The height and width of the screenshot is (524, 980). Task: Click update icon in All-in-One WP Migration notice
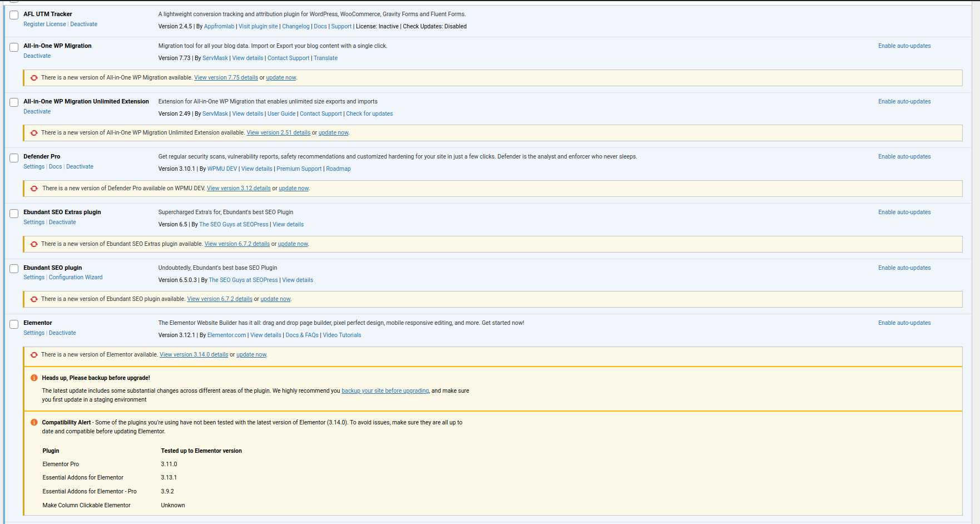coord(34,78)
